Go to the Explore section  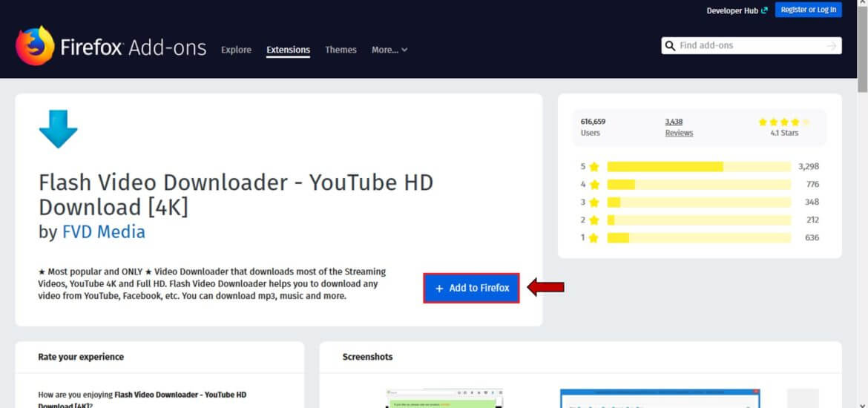coord(236,50)
